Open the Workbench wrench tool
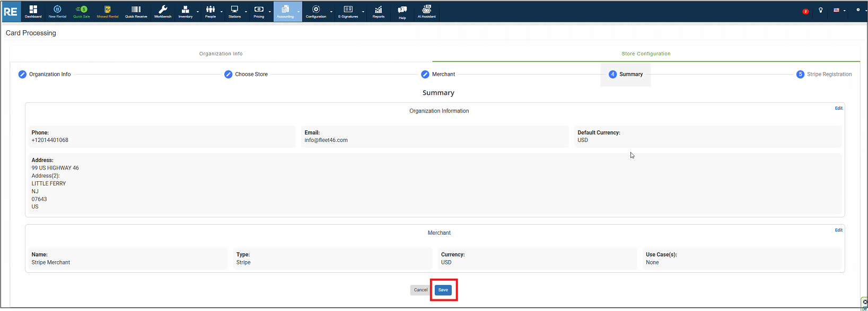 tap(163, 11)
